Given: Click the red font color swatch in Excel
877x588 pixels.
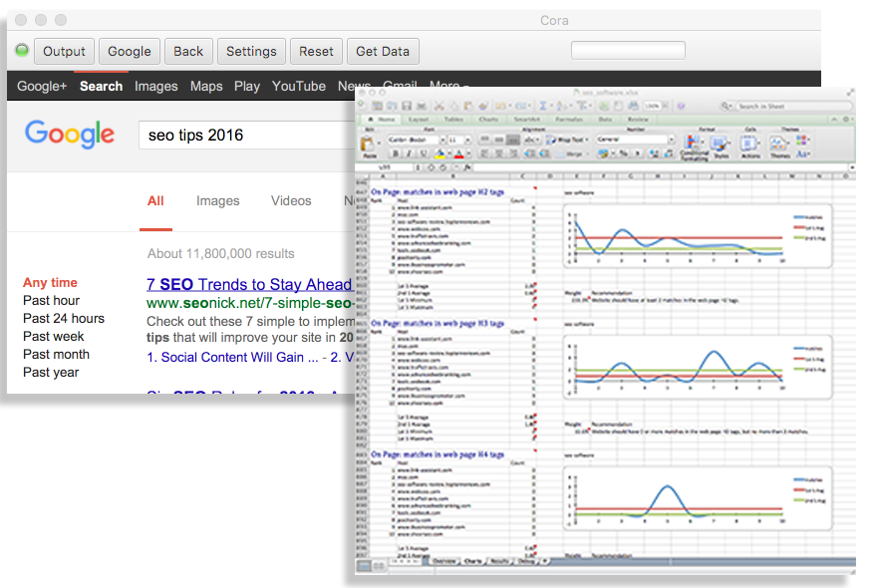Looking at the screenshot, I should 459,153.
